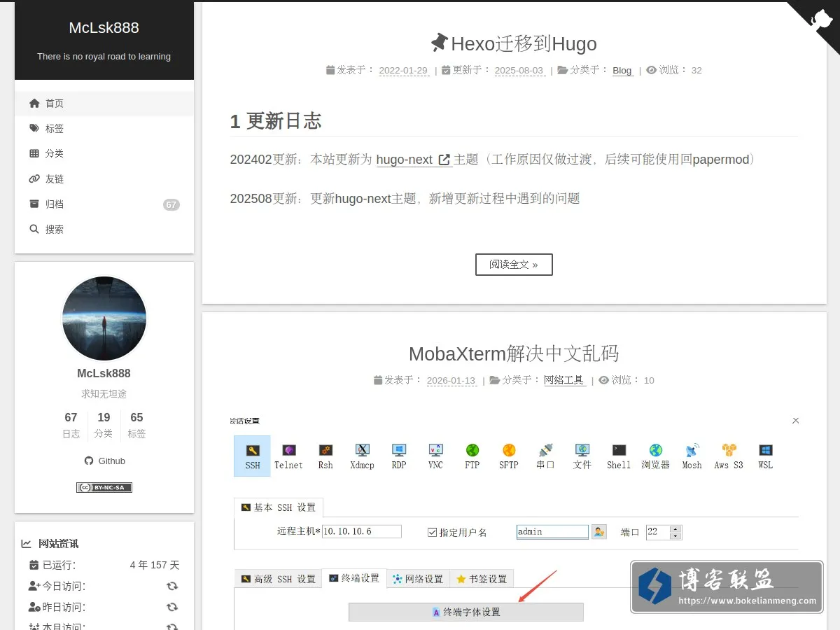Image resolution: width=840 pixels, height=630 pixels.
Task: Click the CC BY-NC-SA license badge
Action: point(104,487)
